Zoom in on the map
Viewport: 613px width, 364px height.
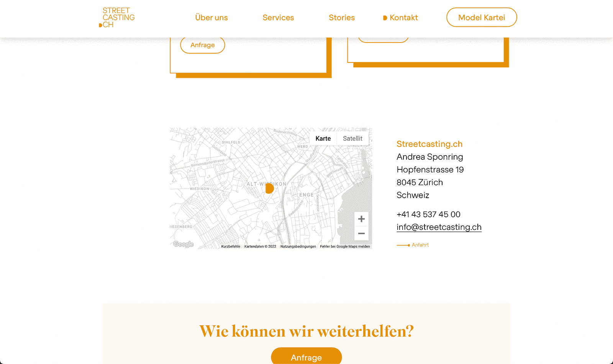point(361,219)
